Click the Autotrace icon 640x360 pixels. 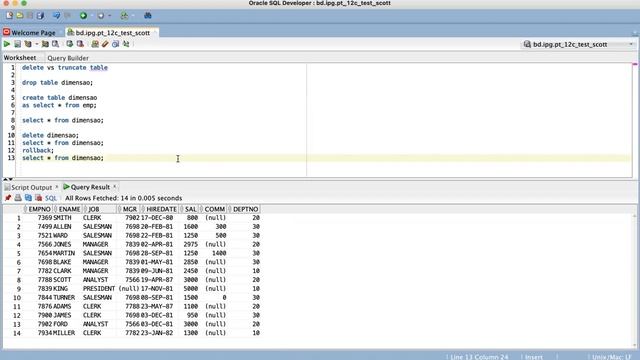[45, 44]
